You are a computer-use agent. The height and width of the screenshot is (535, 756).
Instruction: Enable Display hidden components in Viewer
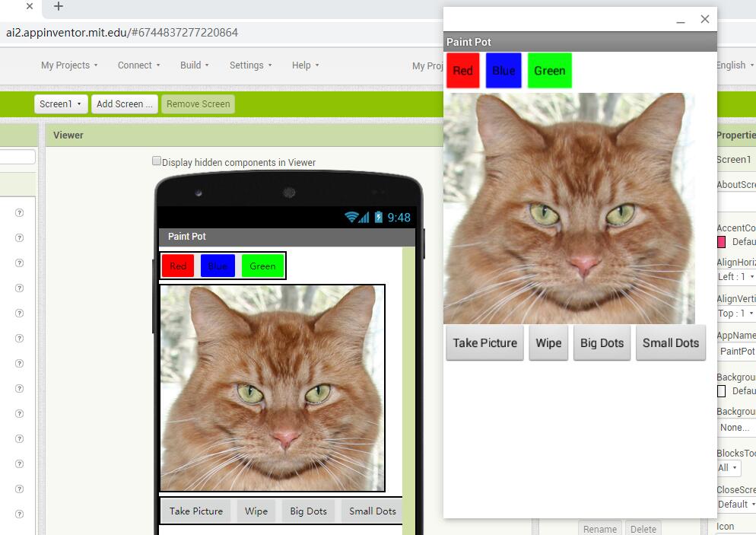coord(156,161)
